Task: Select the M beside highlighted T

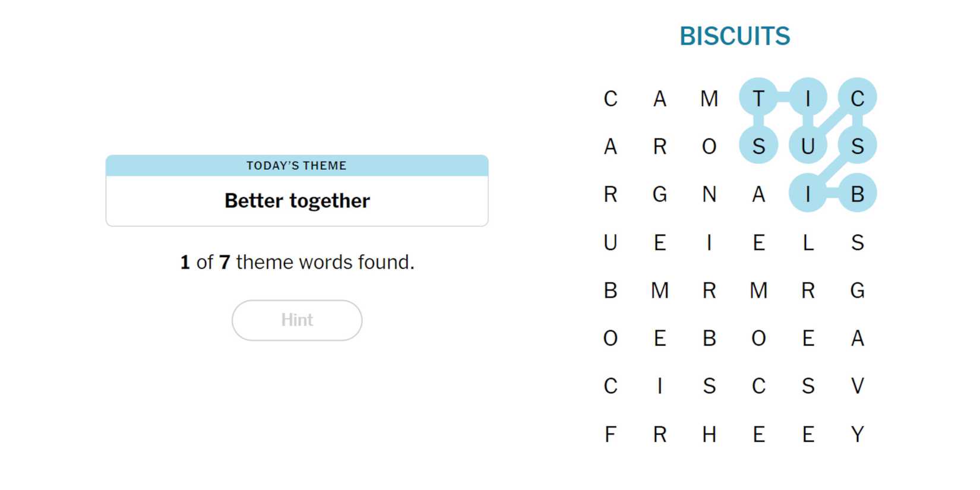Action: tap(709, 98)
